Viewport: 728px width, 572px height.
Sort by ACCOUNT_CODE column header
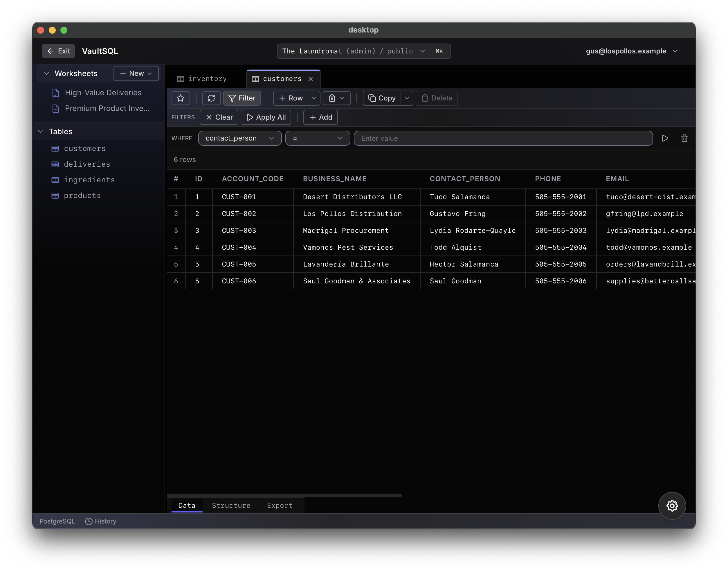tap(252, 179)
